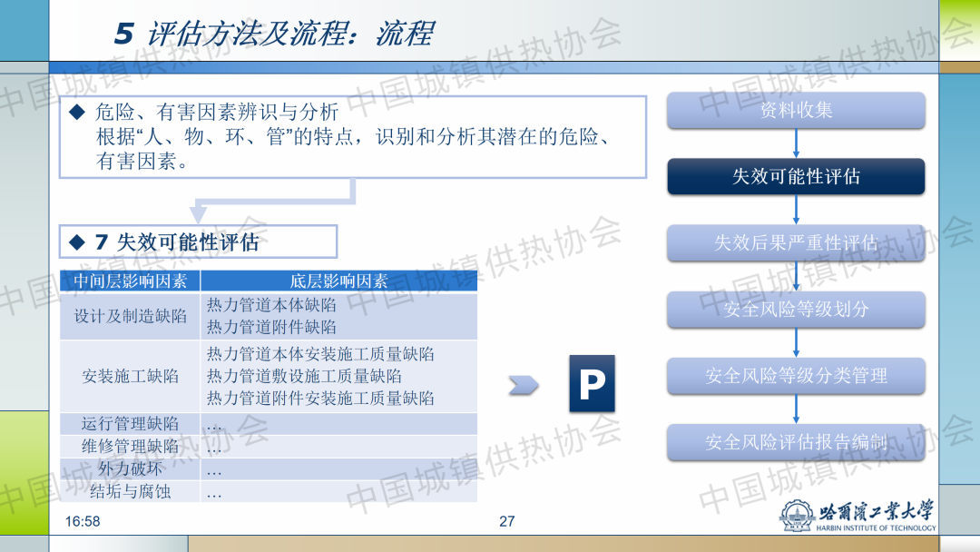Click the diamond bullet before 7 失效可能性评估
The width and height of the screenshot is (980, 552).
pos(77,242)
